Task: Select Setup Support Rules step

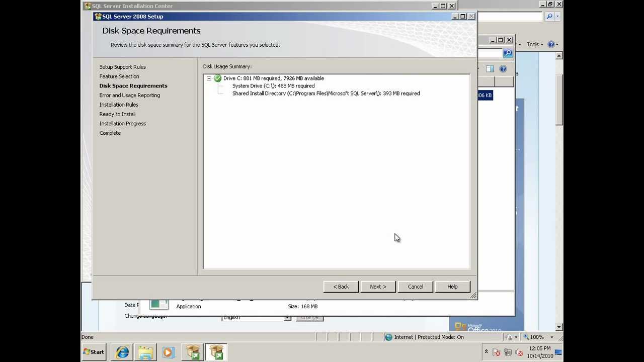Action: tap(122, 67)
